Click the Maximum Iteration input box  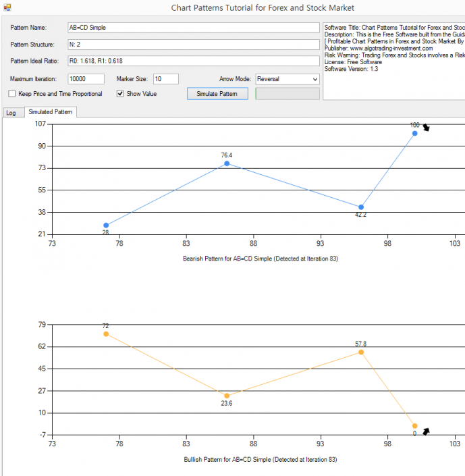[x=86, y=79]
